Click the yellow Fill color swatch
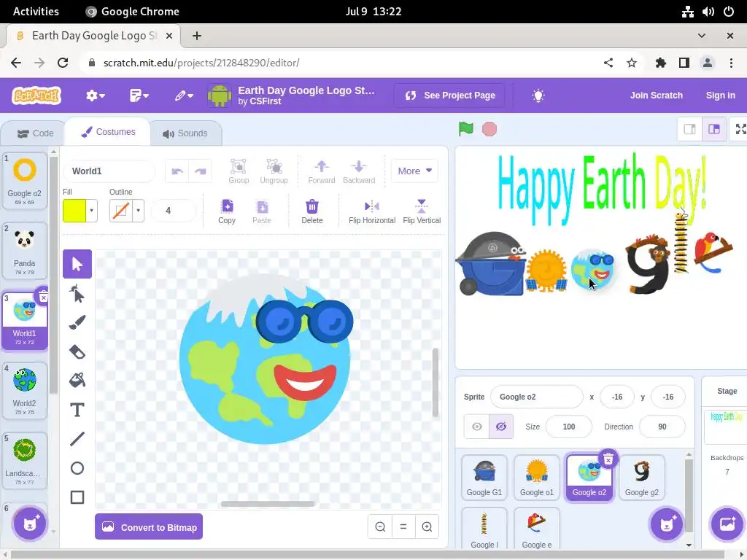This screenshot has width=747, height=560. [74, 211]
